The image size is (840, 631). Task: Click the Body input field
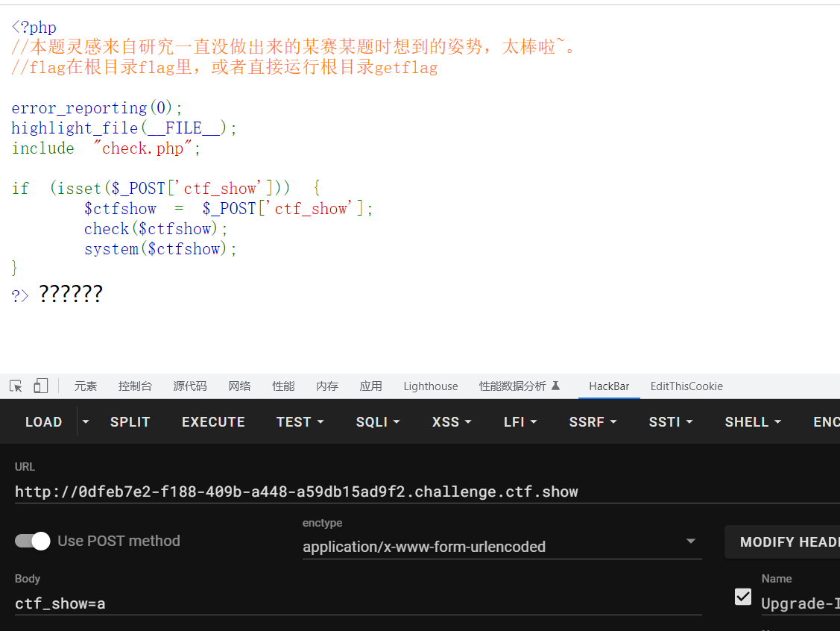tap(358, 603)
